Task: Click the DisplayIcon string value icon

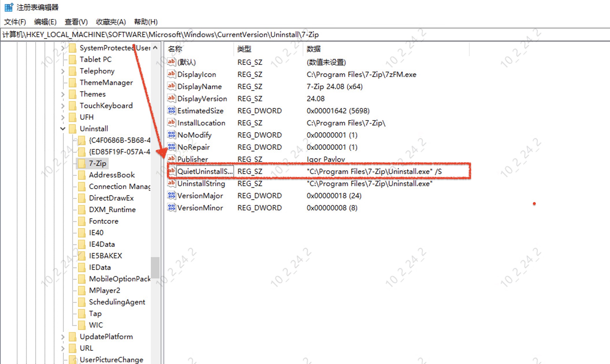Action: (171, 74)
